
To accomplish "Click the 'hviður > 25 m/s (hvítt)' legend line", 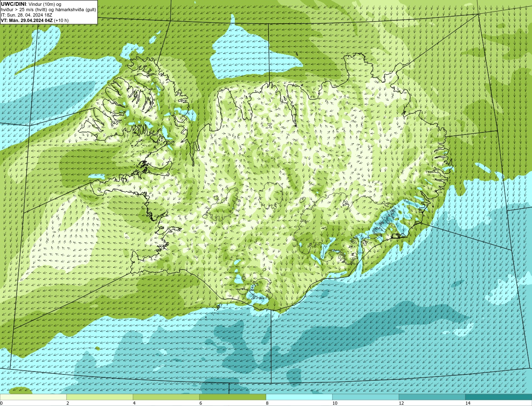I will [48, 10].
